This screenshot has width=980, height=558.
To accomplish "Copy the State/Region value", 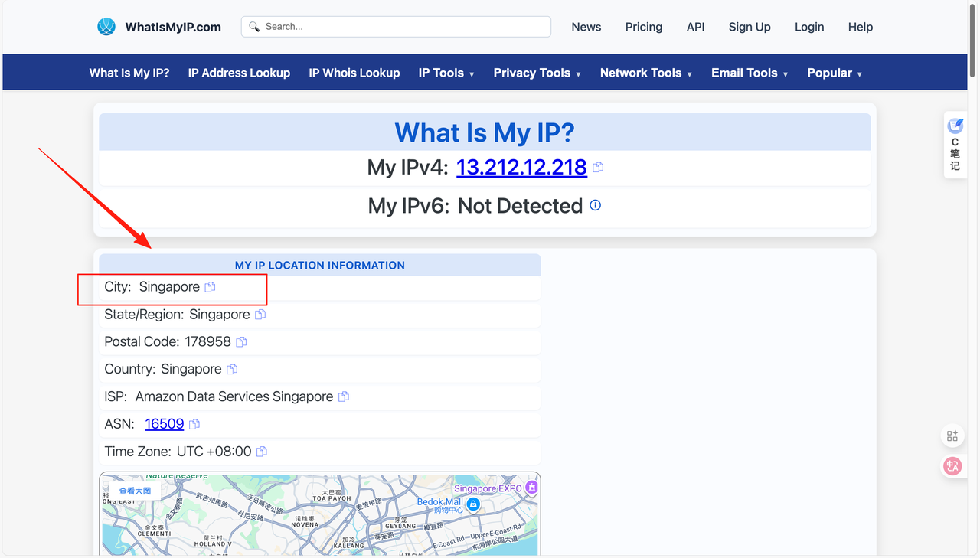I will (x=260, y=315).
